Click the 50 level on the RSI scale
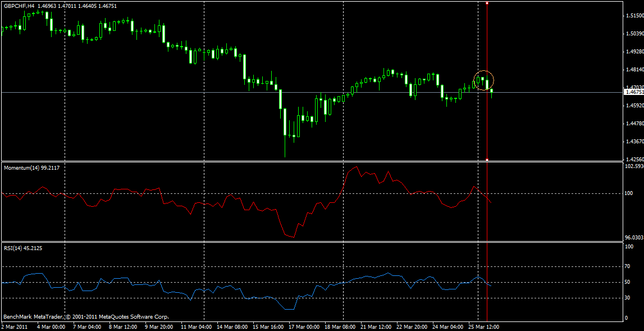This screenshot has width=644, height=331. [x=627, y=282]
